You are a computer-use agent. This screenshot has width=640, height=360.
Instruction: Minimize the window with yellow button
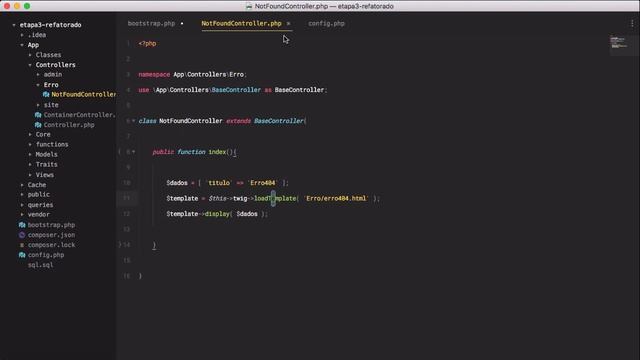[17, 6]
